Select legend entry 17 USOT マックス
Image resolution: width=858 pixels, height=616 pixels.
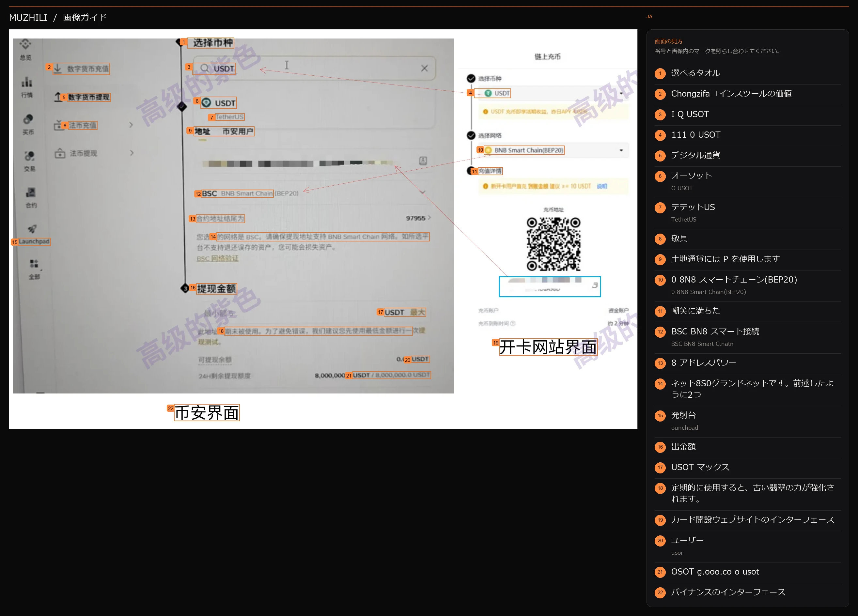[x=748, y=468]
